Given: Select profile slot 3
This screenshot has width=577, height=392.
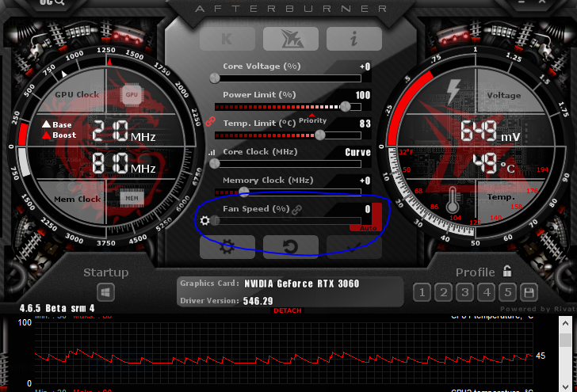Looking at the screenshot, I should click(464, 293).
